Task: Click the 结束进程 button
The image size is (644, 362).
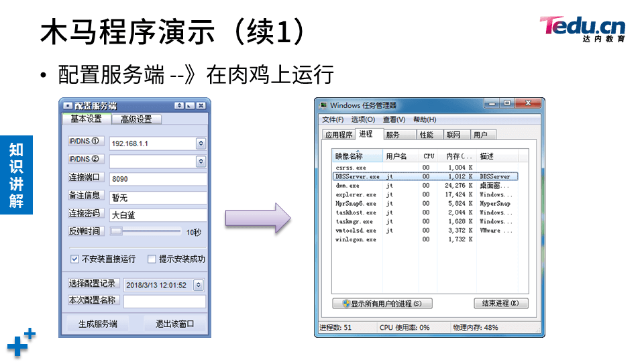Action: pos(500,303)
